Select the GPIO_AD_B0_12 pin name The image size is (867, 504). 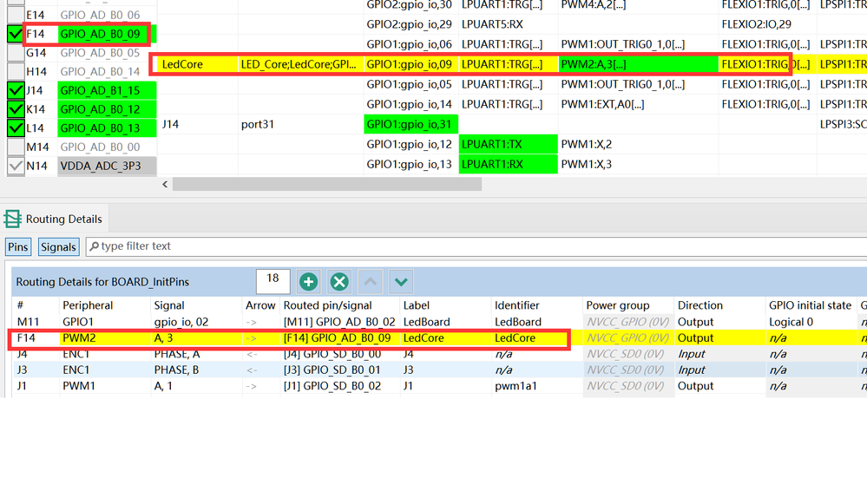[100, 109]
